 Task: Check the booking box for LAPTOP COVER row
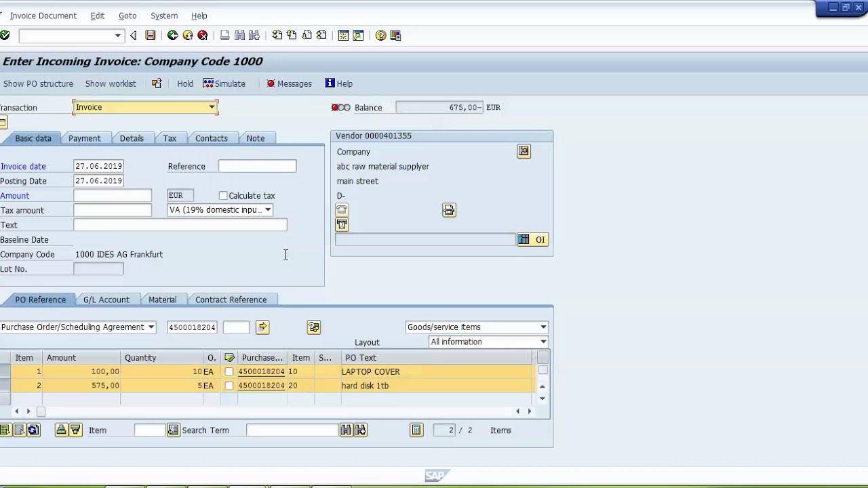click(x=229, y=372)
